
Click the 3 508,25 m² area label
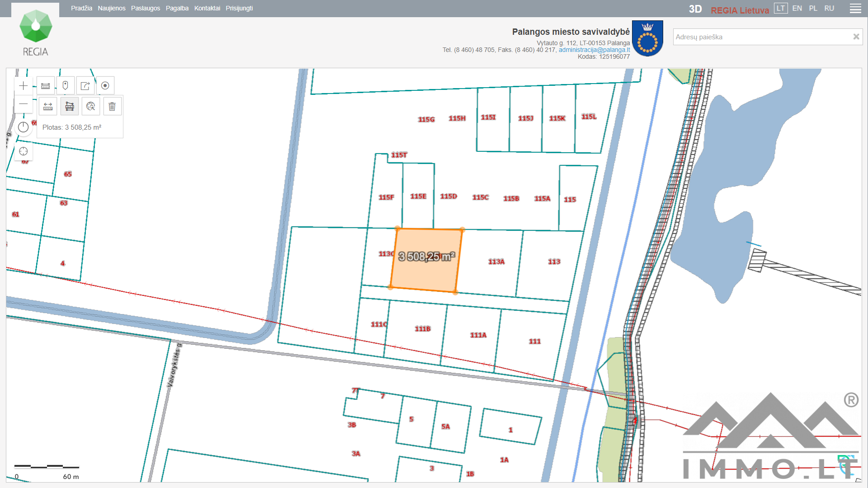(426, 257)
